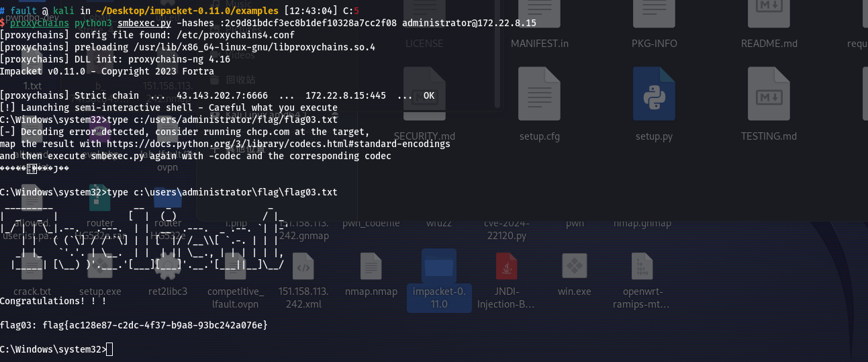
Task: Click the Decoding error detected warning line
Action: (185, 132)
